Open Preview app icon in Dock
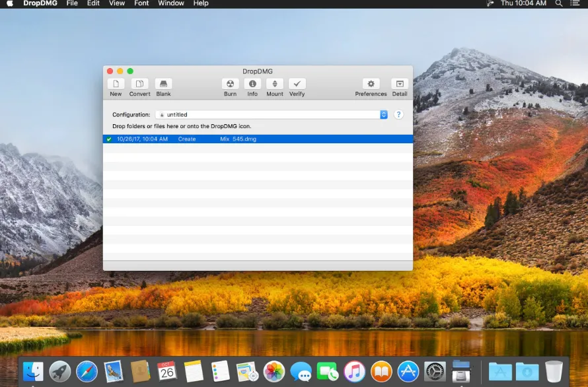This screenshot has height=387, width=588. point(247,371)
